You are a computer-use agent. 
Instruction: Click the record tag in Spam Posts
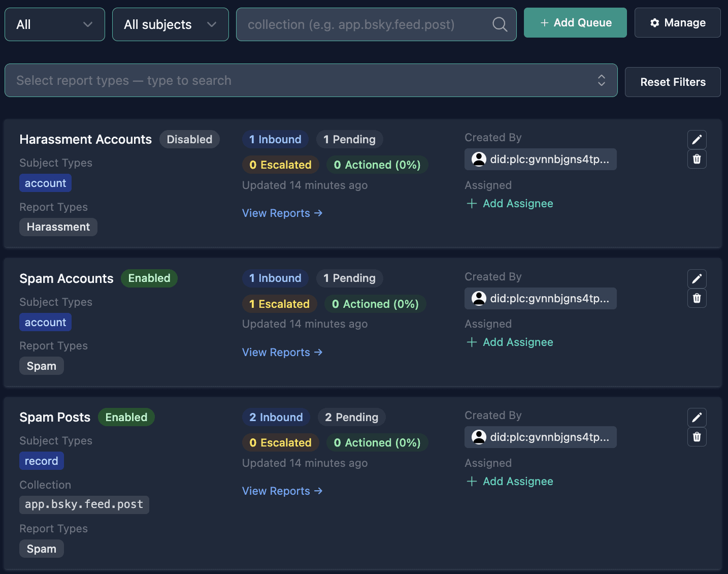[x=42, y=461]
